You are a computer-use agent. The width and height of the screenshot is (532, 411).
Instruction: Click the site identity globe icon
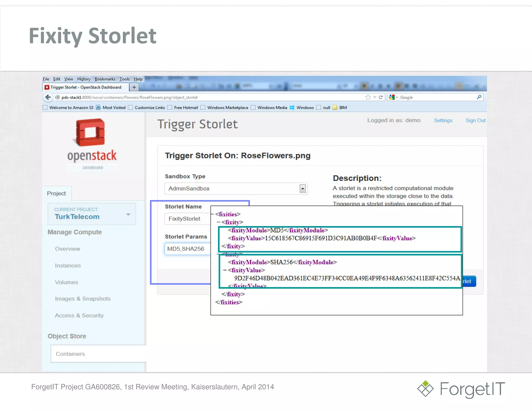57,97
